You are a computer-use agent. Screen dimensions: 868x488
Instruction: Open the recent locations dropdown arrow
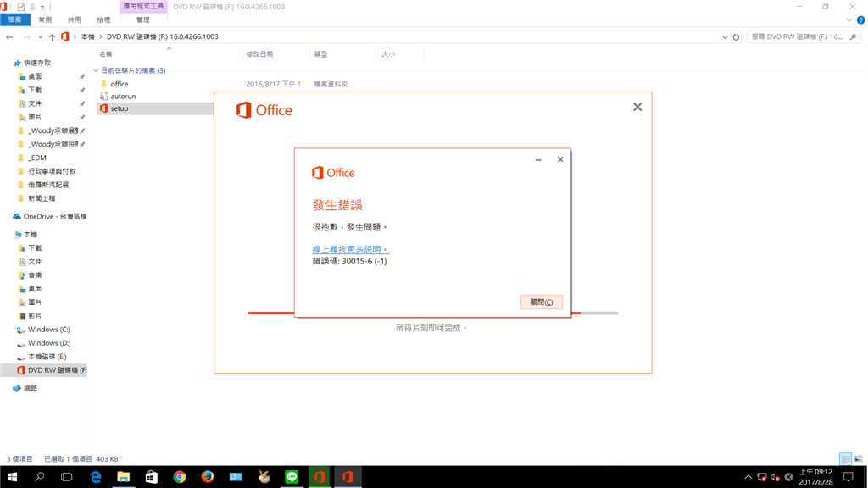(x=41, y=37)
